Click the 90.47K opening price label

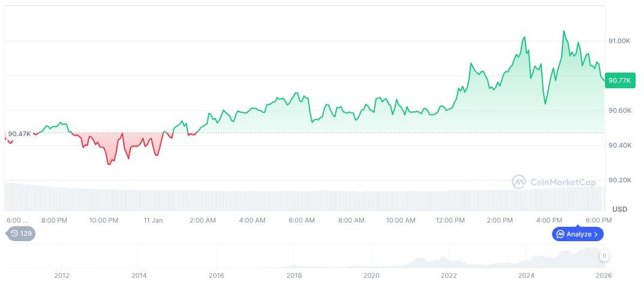click(x=19, y=133)
